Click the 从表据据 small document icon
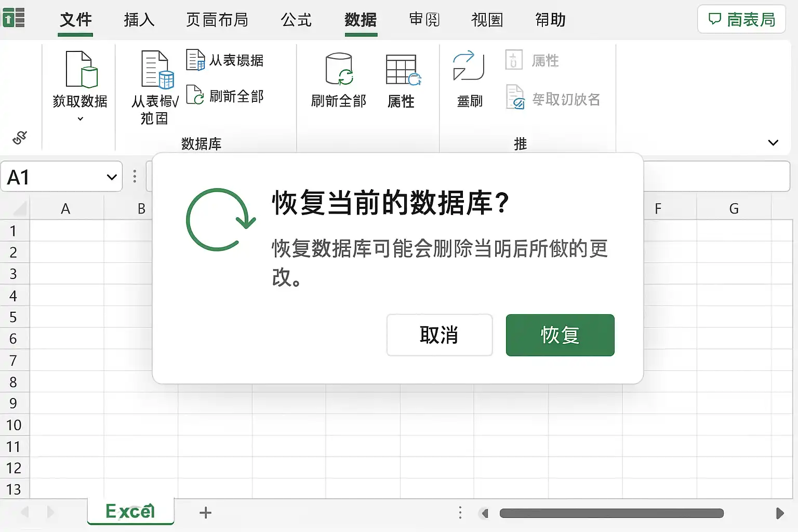 pyautogui.click(x=195, y=60)
